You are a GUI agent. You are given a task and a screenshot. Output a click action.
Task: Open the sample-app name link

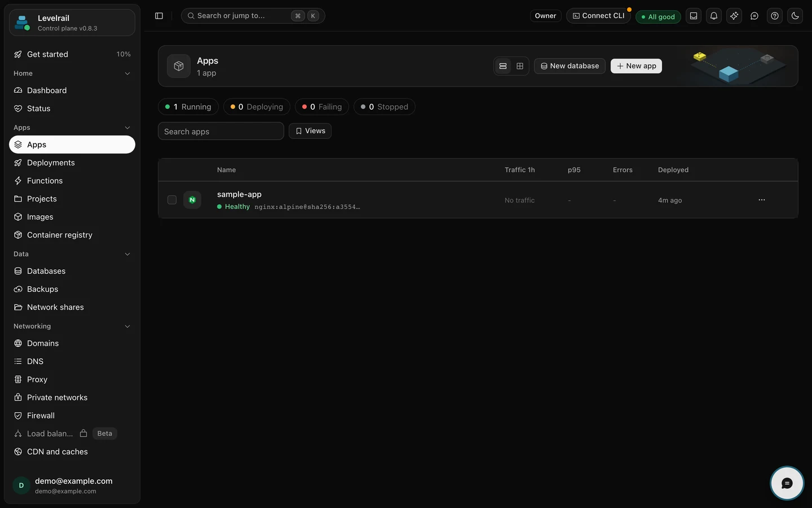[239, 194]
